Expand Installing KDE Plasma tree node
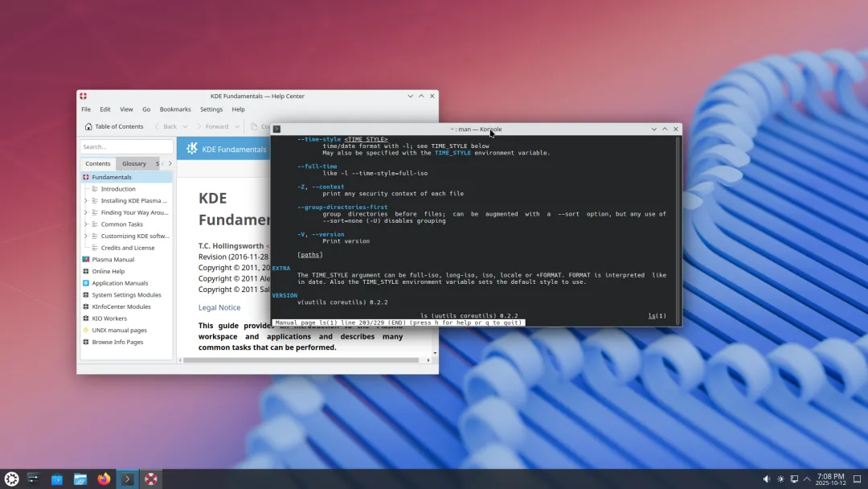This screenshot has width=868, height=489. coord(86,200)
